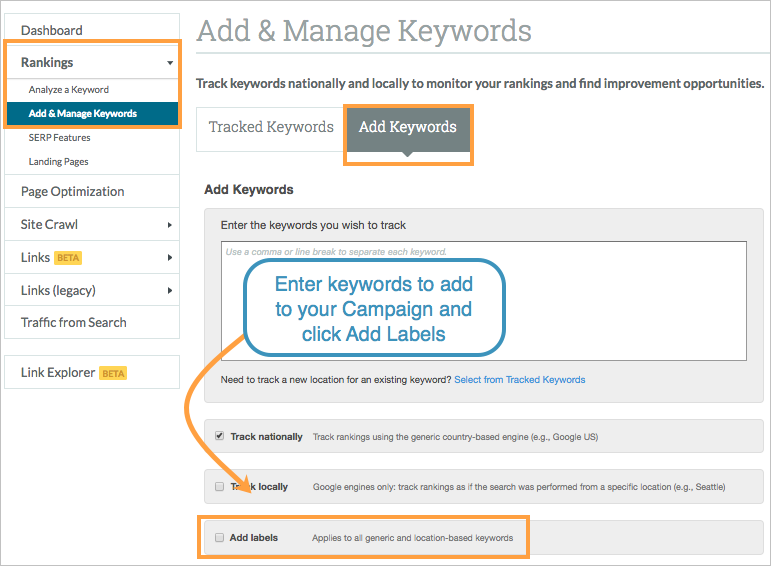Switch to the Tracked Keywords tab
The width and height of the screenshot is (771, 566).
click(x=271, y=129)
